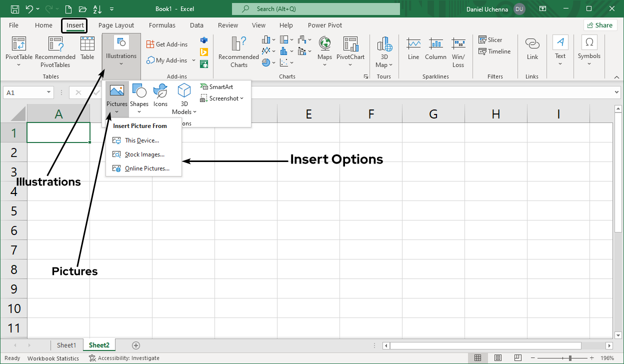The height and width of the screenshot is (364, 624).
Task: Insert a Slicer filter
Action: pos(490,40)
